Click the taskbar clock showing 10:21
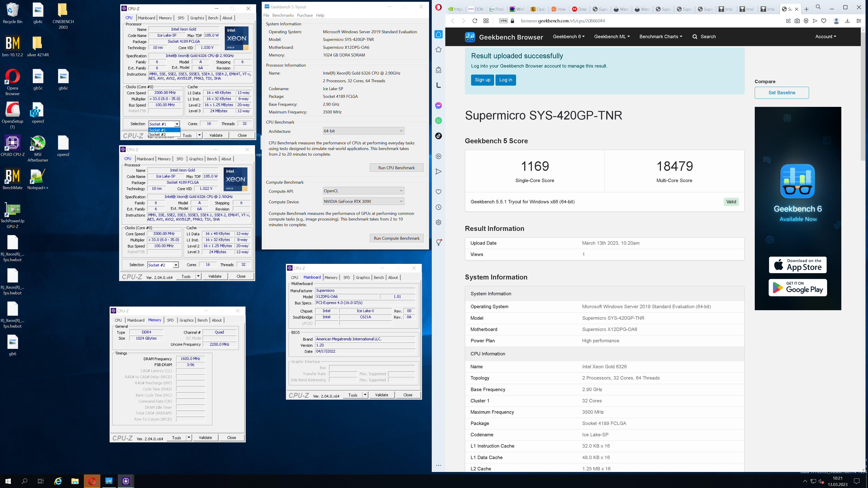 (x=838, y=481)
